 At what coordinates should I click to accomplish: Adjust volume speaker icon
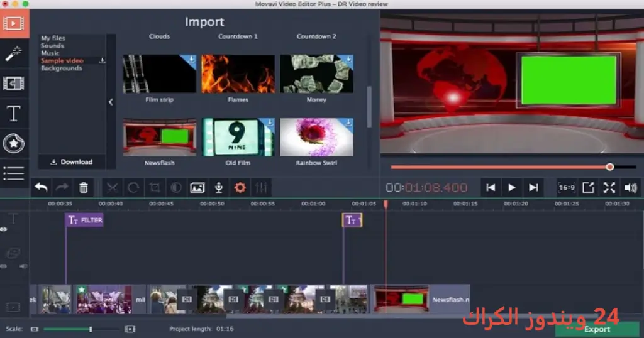coord(630,187)
